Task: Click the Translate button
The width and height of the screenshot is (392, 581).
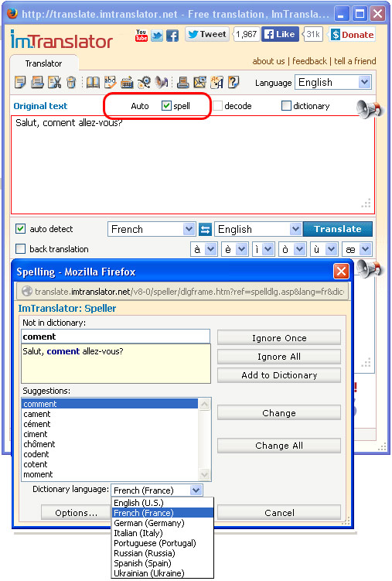Action: pyautogui.click(x=338, y=229)
